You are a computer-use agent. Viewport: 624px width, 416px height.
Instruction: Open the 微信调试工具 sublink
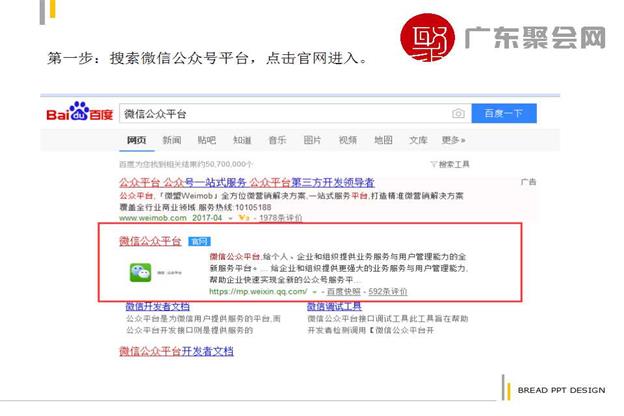[x=310, y=305]
